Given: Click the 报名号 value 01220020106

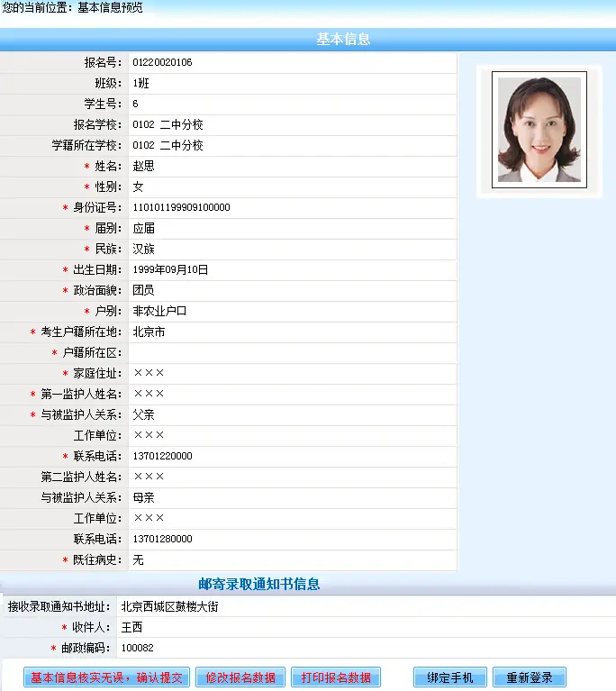Looking at the screenshot, I should (163, 62).
